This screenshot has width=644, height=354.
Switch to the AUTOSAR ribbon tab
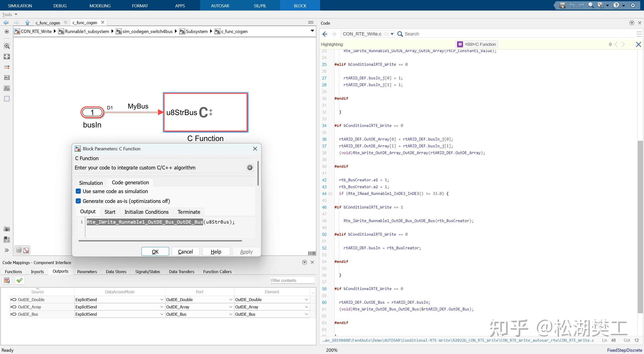pos(220,6)
